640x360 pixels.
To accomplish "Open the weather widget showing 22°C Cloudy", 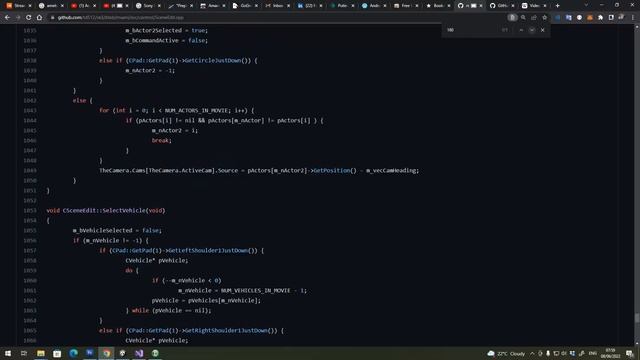I will 506,353.
